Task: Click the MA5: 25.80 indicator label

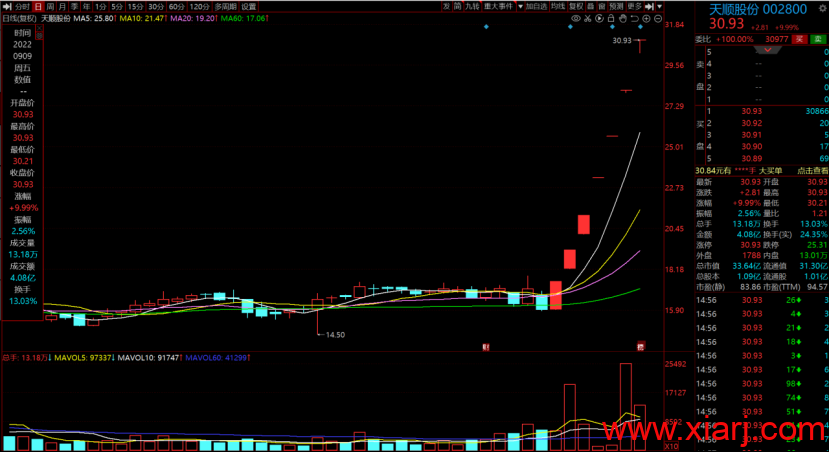Action: click(95, 19)
